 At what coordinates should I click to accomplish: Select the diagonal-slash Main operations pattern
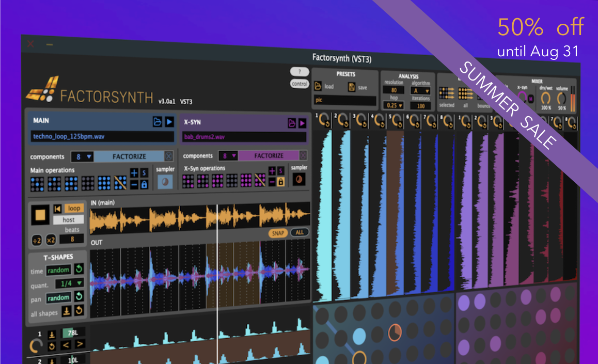pyautogui.click(x=120, y=183)
